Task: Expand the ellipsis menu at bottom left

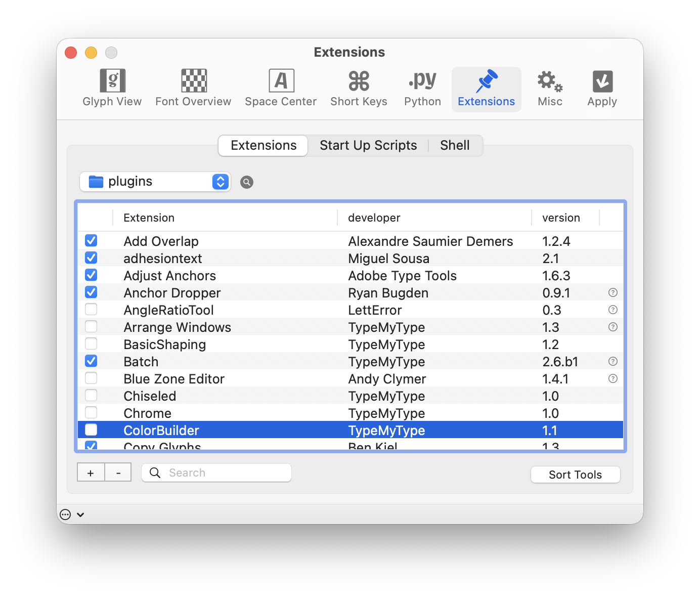Action: [72, 515]
